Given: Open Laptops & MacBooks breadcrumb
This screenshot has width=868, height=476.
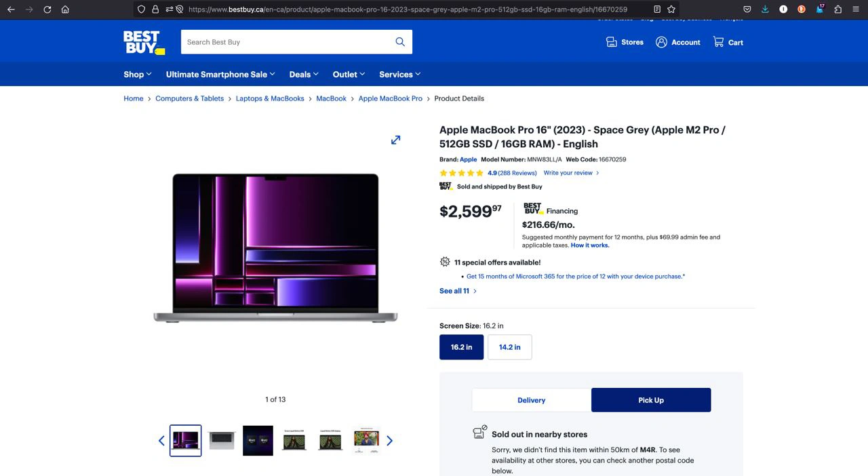Looking at the screenshot, I should pyautogui.click(x=270, y=98).
